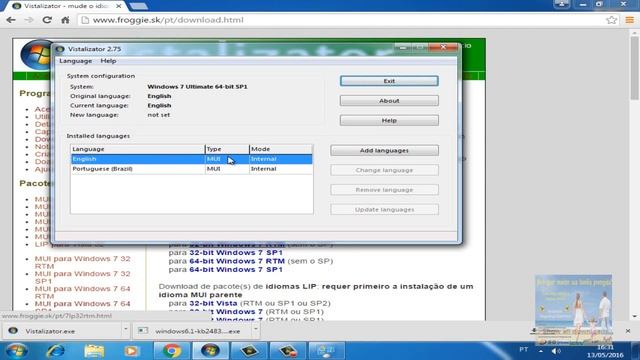Expand options arrow for Vistalizator.exe download
Image resolution: width=640 pixels, height=360 pixels.
125,329
